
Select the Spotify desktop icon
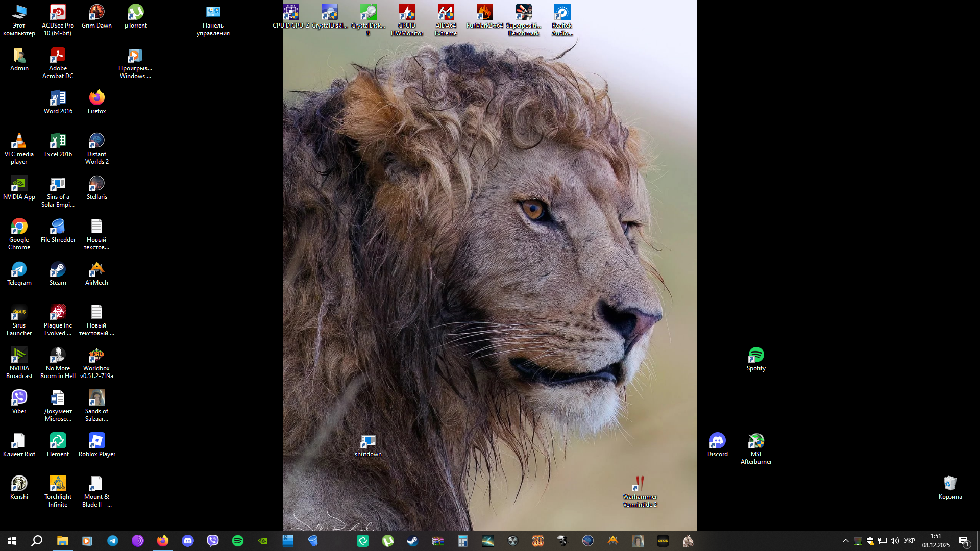coord(756,359)
